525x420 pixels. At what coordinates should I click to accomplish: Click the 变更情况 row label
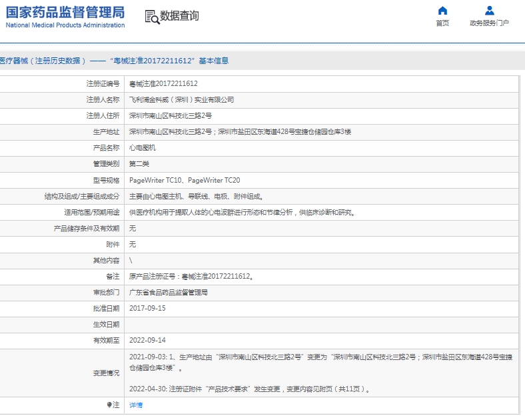click(106, 373)
